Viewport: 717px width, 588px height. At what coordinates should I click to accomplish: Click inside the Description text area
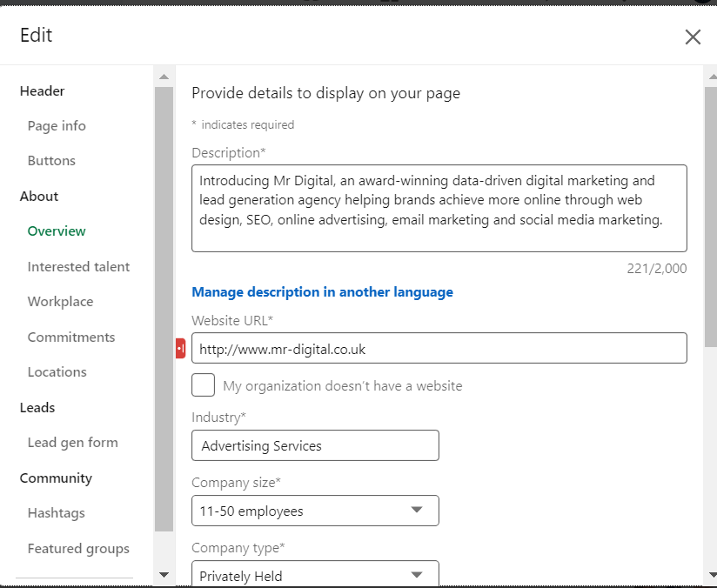(x=439, y=208)
